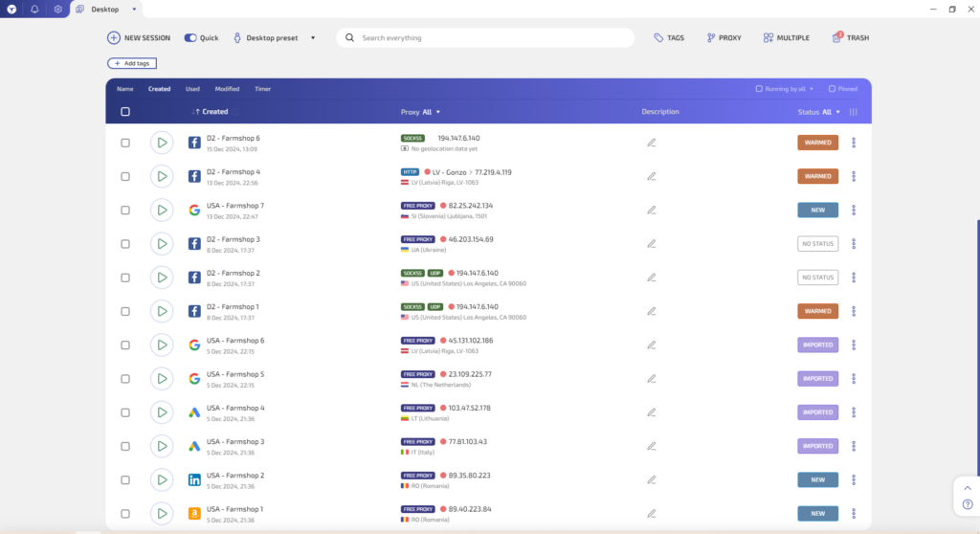
Task: Switch to the Timer sort tab
Action: [x=262, y=89]
